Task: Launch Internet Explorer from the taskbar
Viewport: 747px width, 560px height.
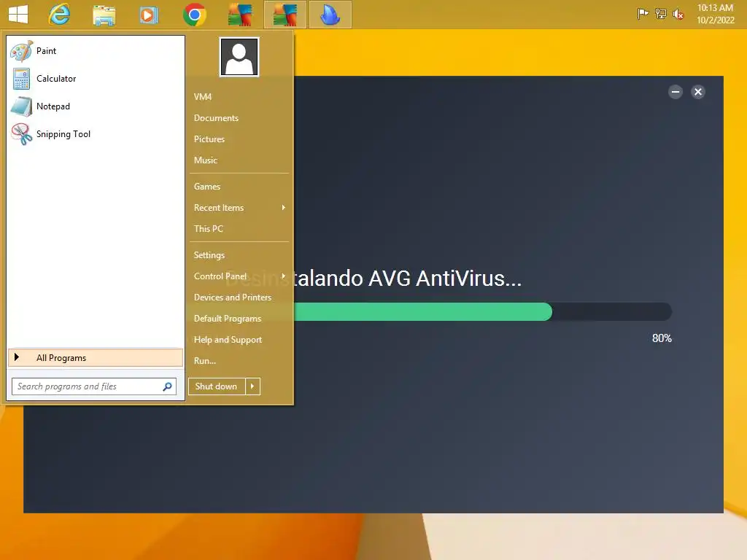Action: tap(59, 15)
